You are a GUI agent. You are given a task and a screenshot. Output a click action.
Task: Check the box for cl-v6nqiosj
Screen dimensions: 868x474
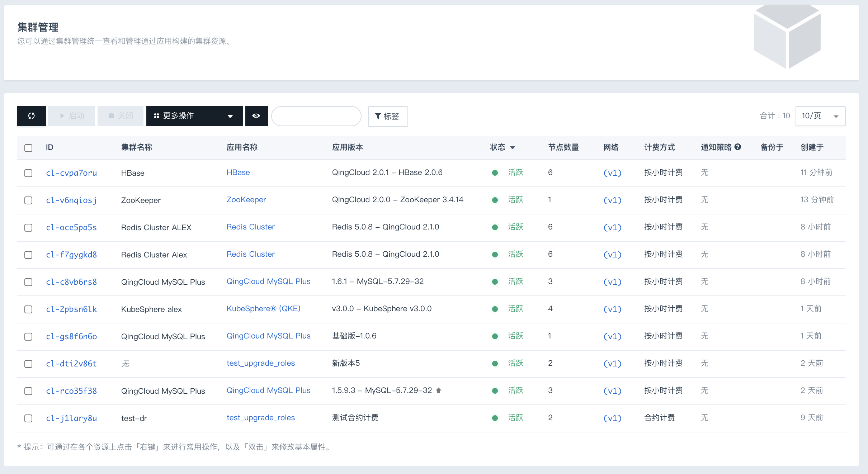28,200
